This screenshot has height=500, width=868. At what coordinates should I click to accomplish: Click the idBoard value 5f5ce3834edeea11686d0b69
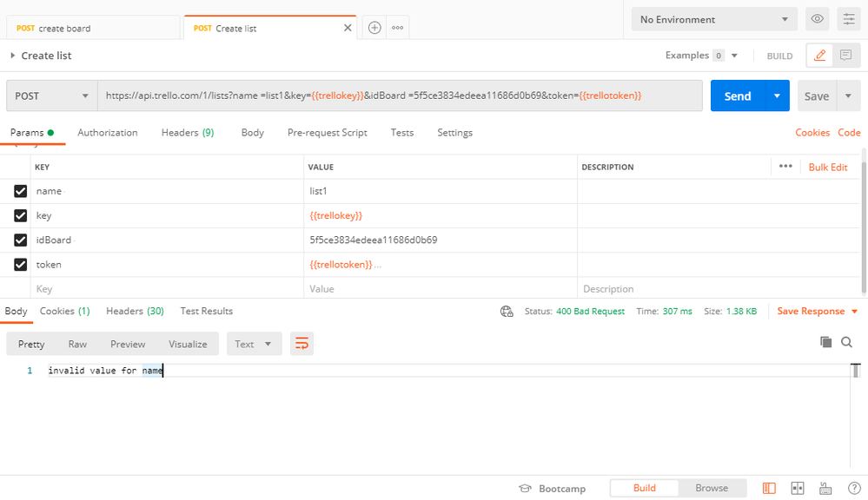pos(374,240)
